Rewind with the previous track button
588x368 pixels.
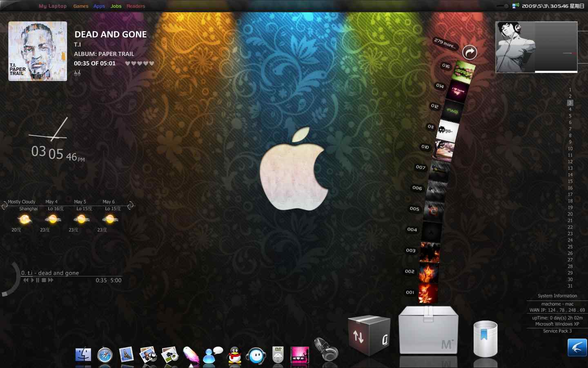pos(26,280)
